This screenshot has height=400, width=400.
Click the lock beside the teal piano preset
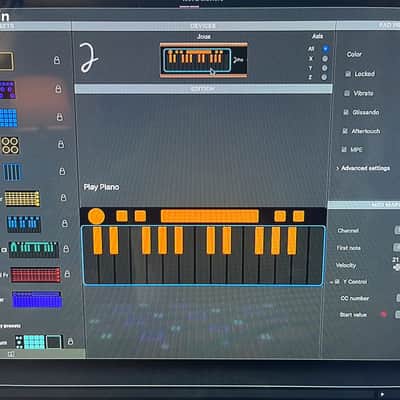pos(66,249)
